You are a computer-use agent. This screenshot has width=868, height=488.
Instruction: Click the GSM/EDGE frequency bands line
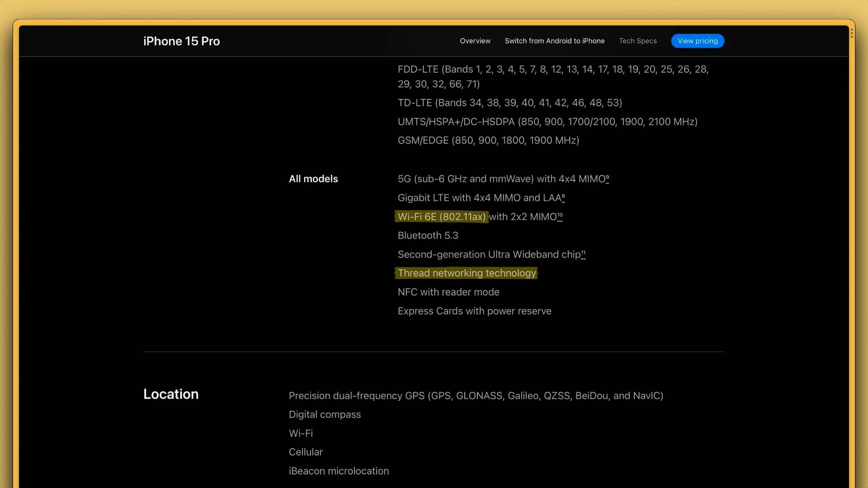point(488,141)
